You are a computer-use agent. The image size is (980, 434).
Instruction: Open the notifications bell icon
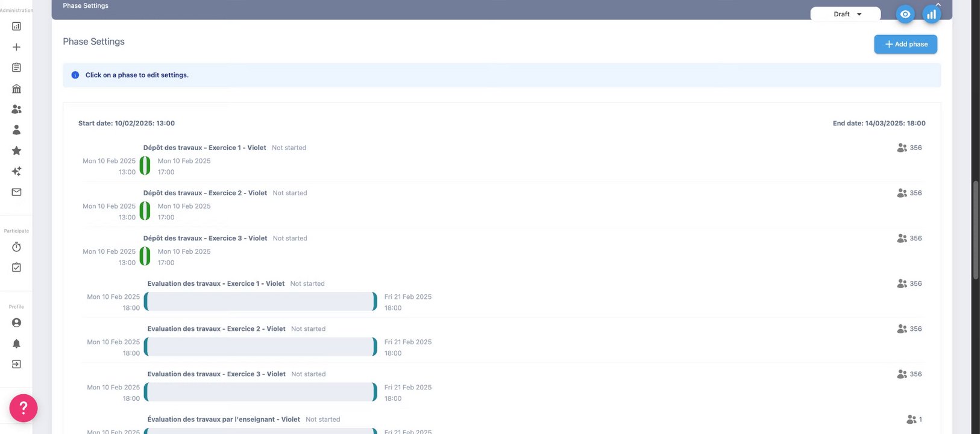(16, 344)
